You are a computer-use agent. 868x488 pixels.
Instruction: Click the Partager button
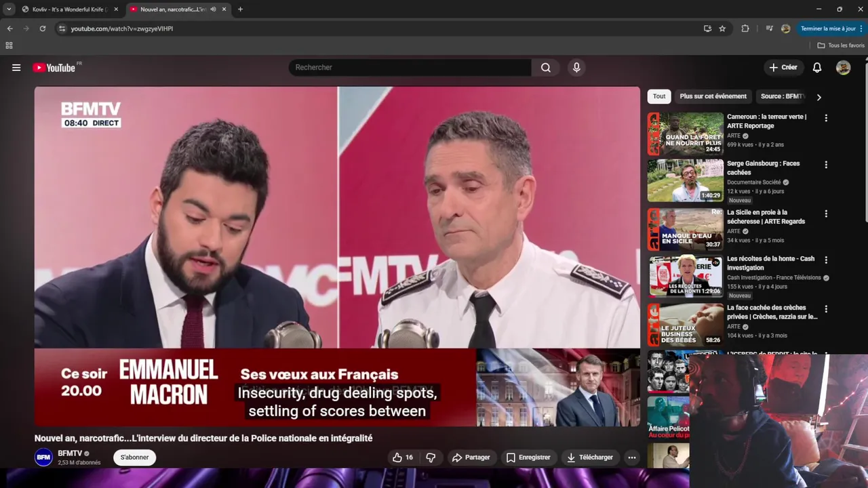[471, 457]
